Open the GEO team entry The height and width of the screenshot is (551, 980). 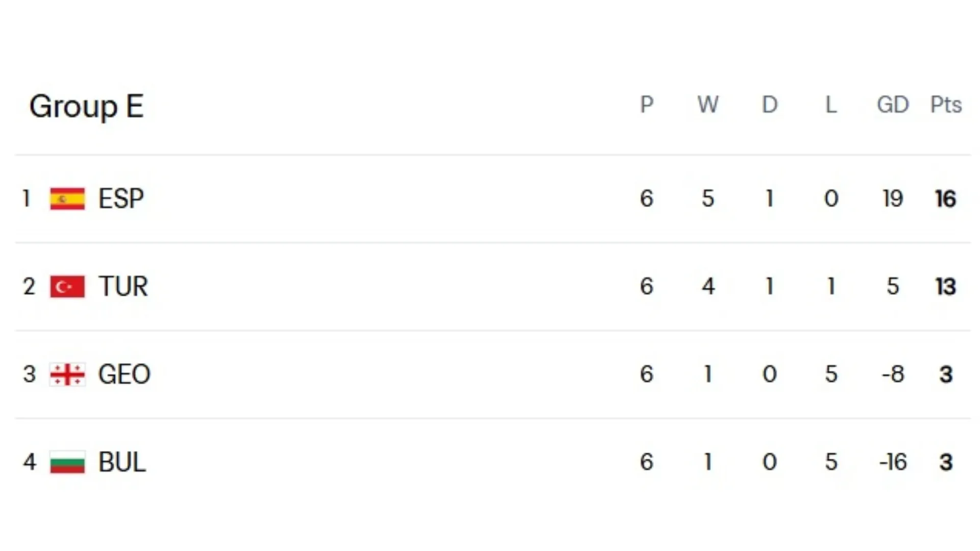click(124, 374)
